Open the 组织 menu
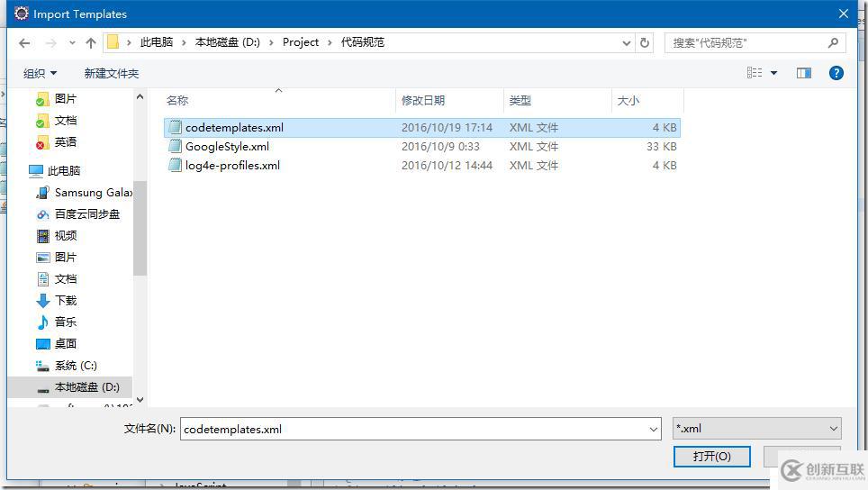 [x=40, y=73]
